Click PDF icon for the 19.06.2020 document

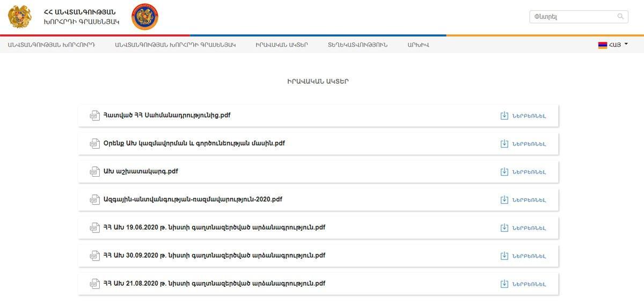click(x=95, y=228)
